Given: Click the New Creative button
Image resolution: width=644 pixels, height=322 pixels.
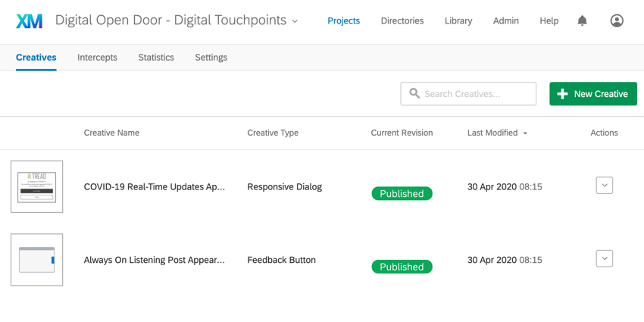Looking at the screenshot, I should tap(592, 94).
